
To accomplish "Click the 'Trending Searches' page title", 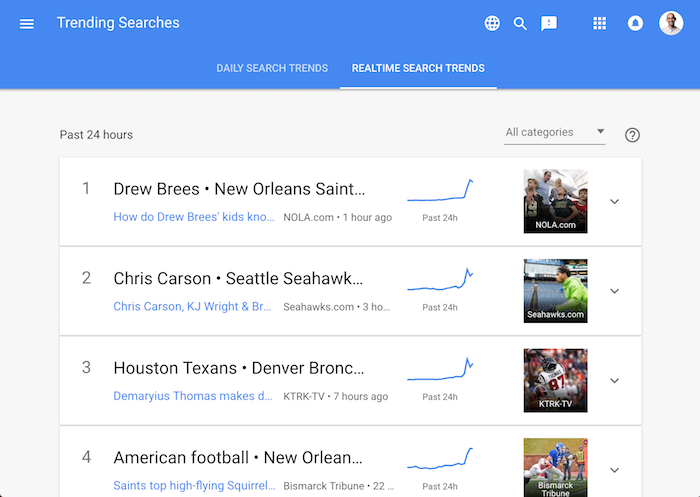I will coord(118,23).
